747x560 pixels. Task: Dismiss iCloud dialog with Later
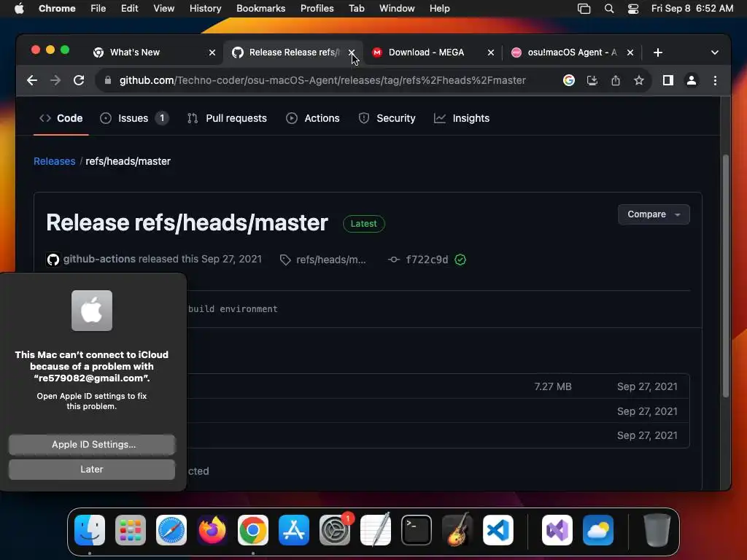[92, 469]
